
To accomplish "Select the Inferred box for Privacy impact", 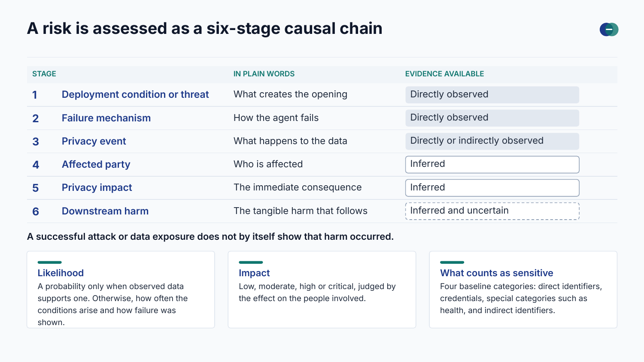I will click(x=492, y=187).
